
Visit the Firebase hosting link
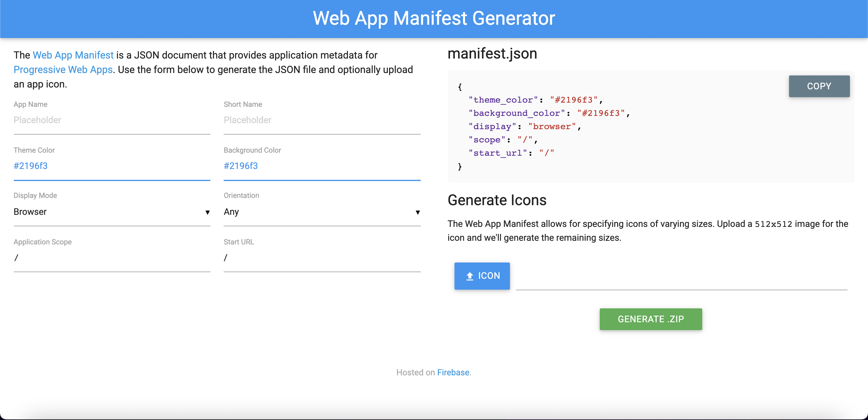click(x=453, y=372)
